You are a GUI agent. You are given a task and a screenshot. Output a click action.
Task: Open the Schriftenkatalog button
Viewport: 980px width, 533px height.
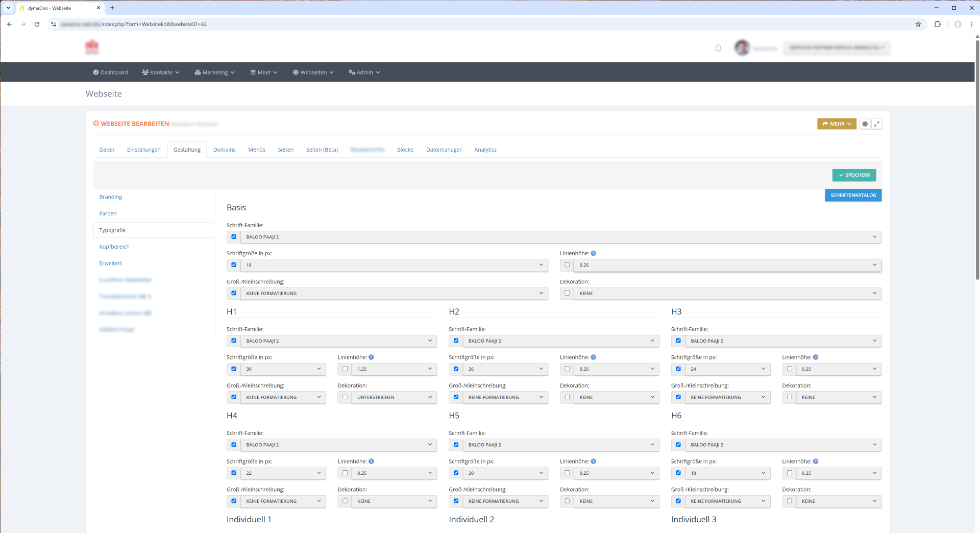tap(853, 195)
